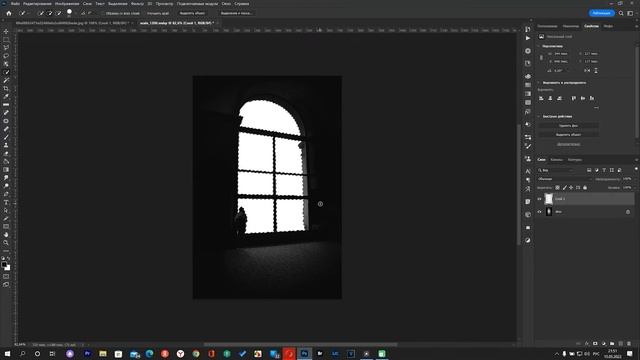The image size is (640, 360).
Task: Align horizontal centers in Properties panel
Action: click(x=550, y=98)
